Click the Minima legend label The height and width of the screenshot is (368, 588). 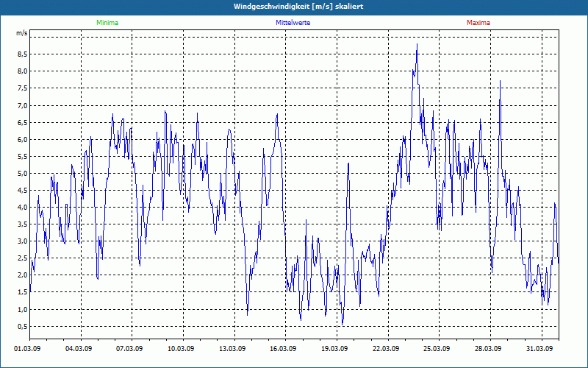coord(107,23)
